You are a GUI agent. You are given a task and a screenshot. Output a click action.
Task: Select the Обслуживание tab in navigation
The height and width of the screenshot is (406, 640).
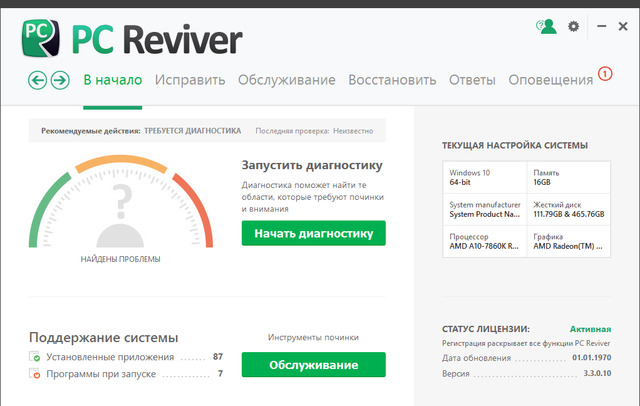coord(286,80)
